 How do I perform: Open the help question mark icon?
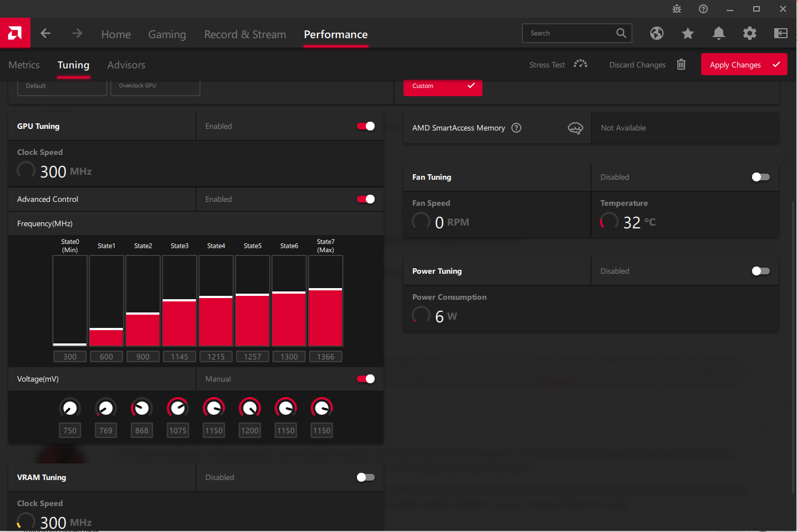tap(703, 9)
